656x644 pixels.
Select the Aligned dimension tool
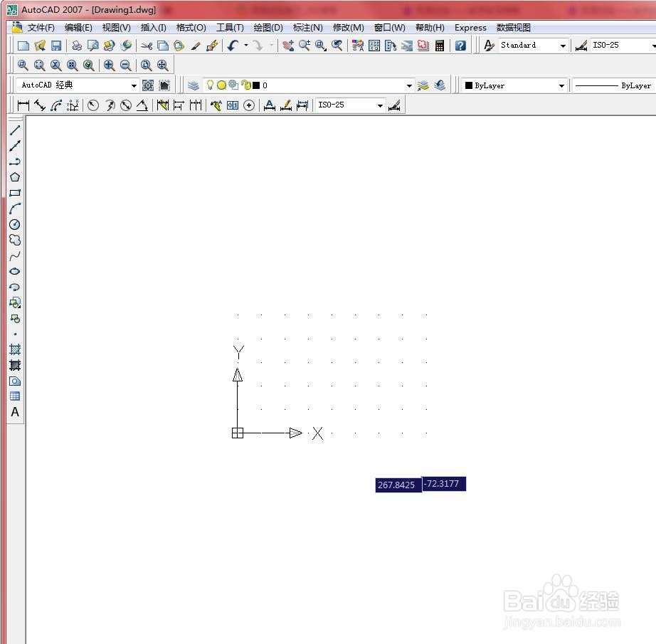[40, 105]
